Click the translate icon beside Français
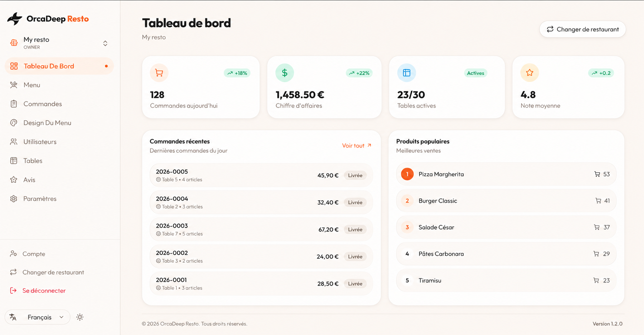 [x=13, y=317]
